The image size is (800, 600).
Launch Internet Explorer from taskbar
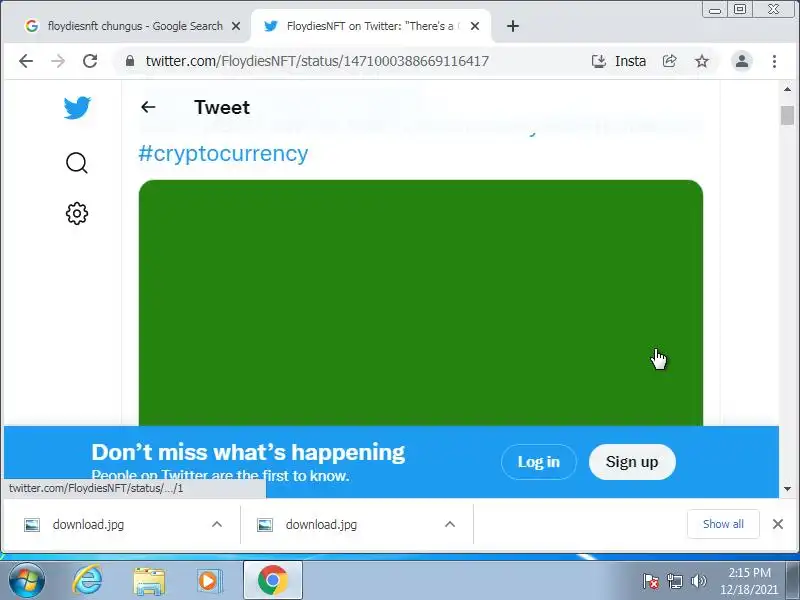point(87,581)
